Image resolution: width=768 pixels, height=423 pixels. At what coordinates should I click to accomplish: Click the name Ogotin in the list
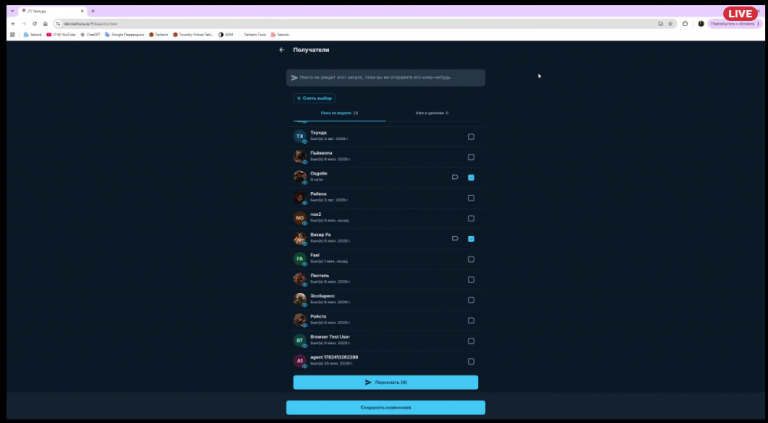[319, 173]
